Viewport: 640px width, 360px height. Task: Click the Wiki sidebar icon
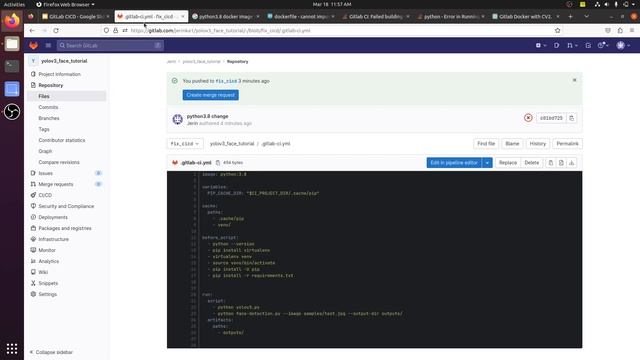[x=33, y=272]
